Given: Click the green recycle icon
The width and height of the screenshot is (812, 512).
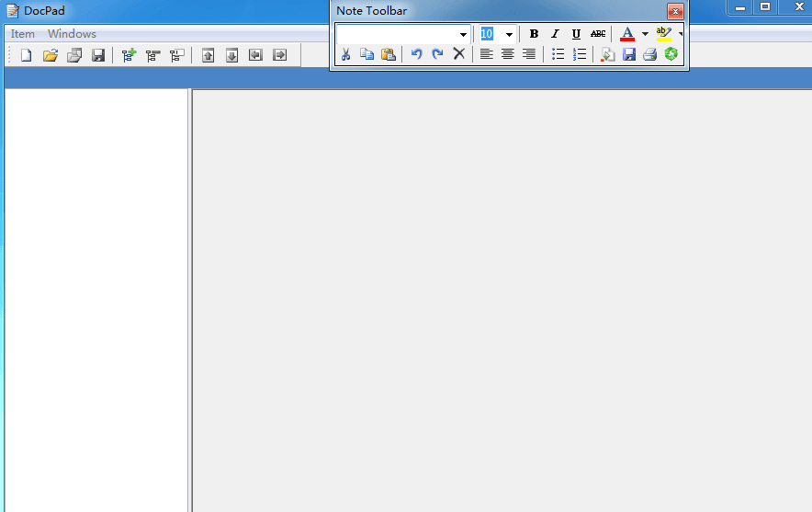Looking at the screenshot, I should (x=671, y=54).
